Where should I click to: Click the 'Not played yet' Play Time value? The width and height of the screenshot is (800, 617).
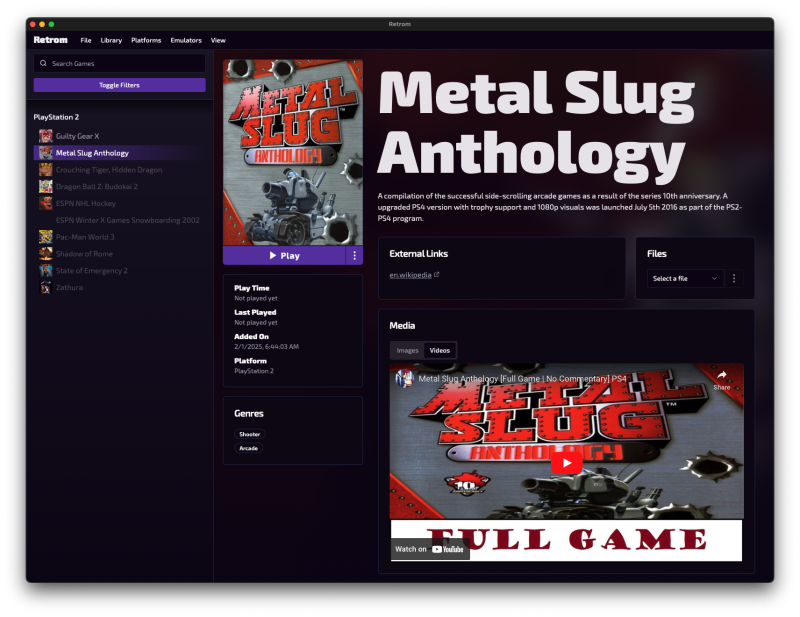click(x=256, y=298)
